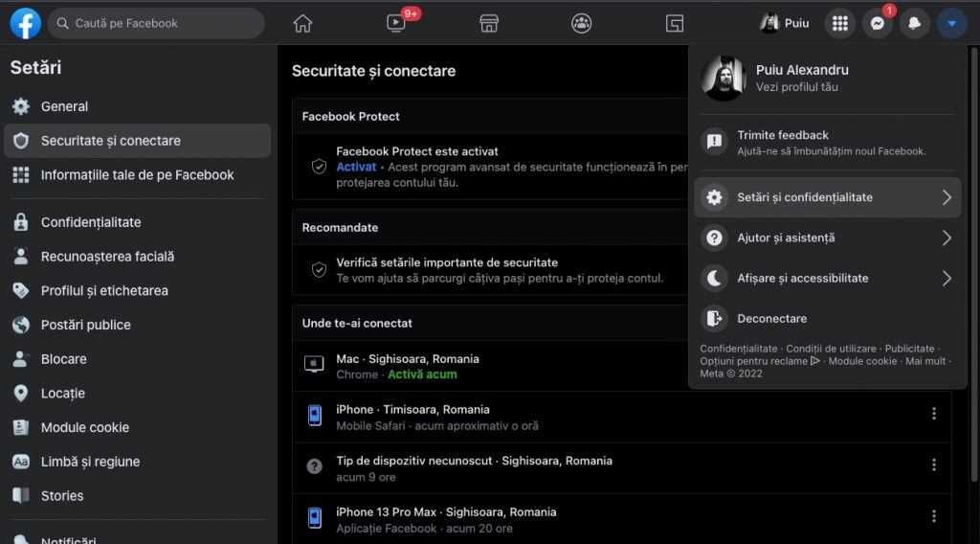Collapse the account dropdown arrow

tap(951, 23)
